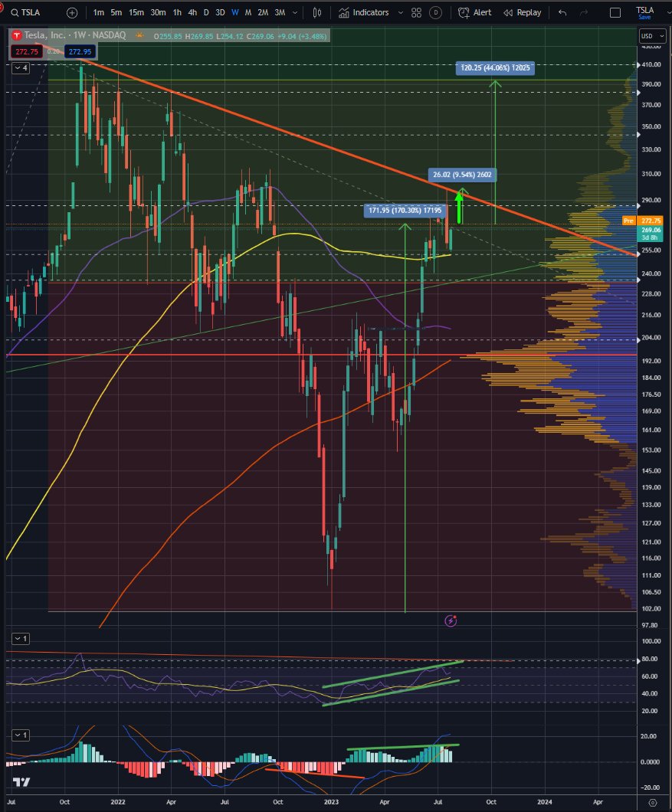Click Tesla logo in chart legend
Image resolution: width=672 pixels, height=812 pixels.
coord(16,35)
